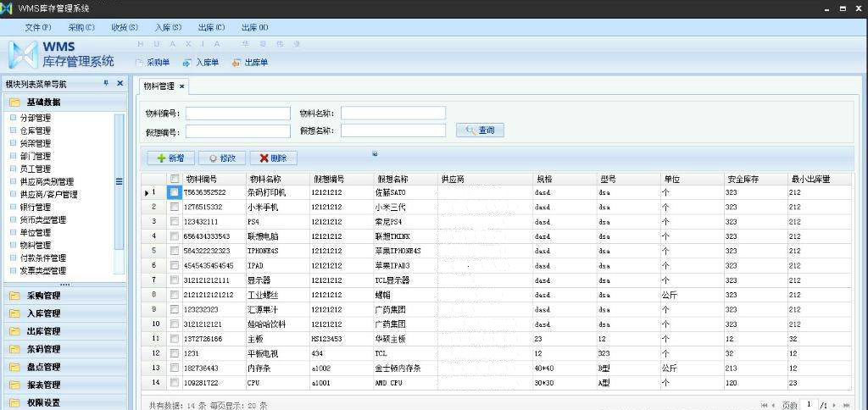
Task: Open the 出库(C) menu
Action: coord(211,27)
